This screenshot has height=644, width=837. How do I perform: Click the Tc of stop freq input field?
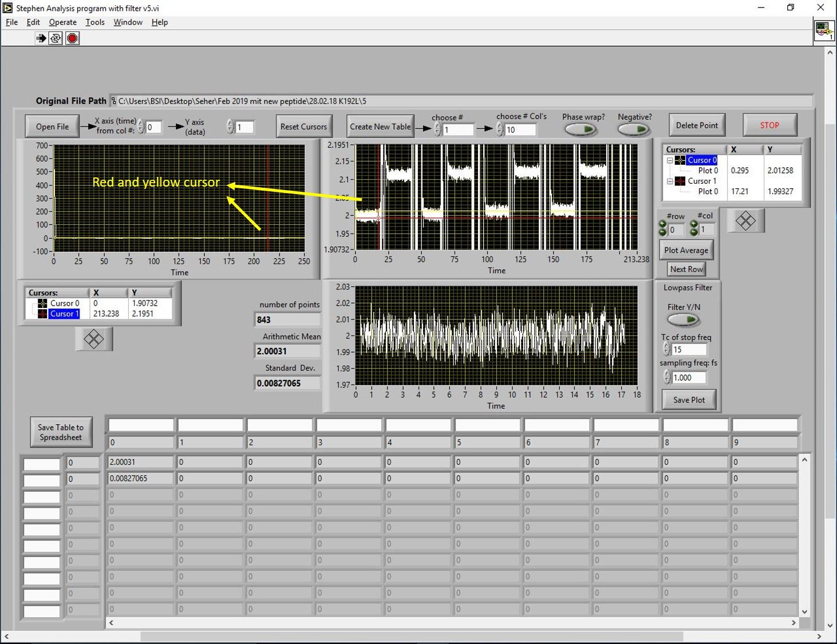click(689, 349)
